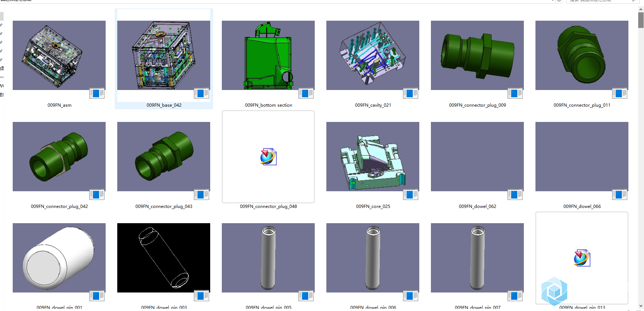Click the file name 009FN_asm
Viewport: 644px width, 311px height.
click(60, 105)
